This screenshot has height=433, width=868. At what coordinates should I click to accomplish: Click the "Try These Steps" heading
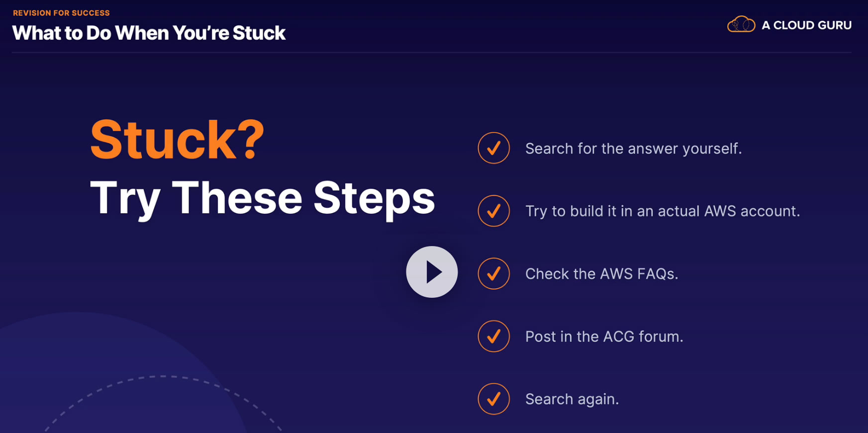[262, 198]
